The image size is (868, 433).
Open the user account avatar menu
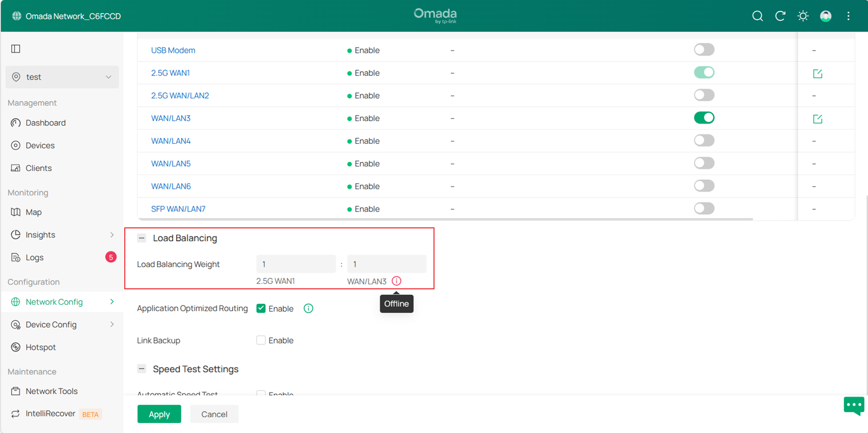coord(825,16)
